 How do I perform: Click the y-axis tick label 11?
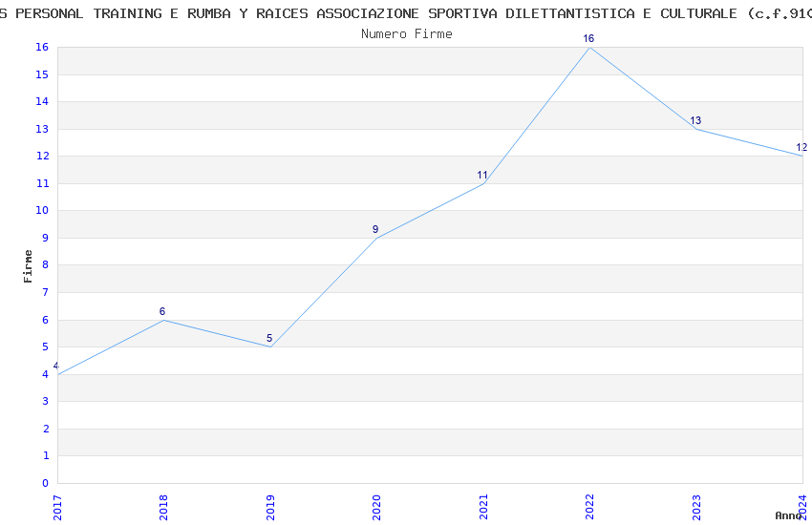[42, 183]
